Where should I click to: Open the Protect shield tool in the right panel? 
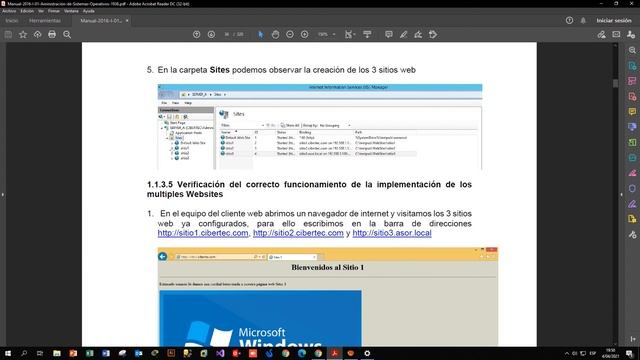632,189
